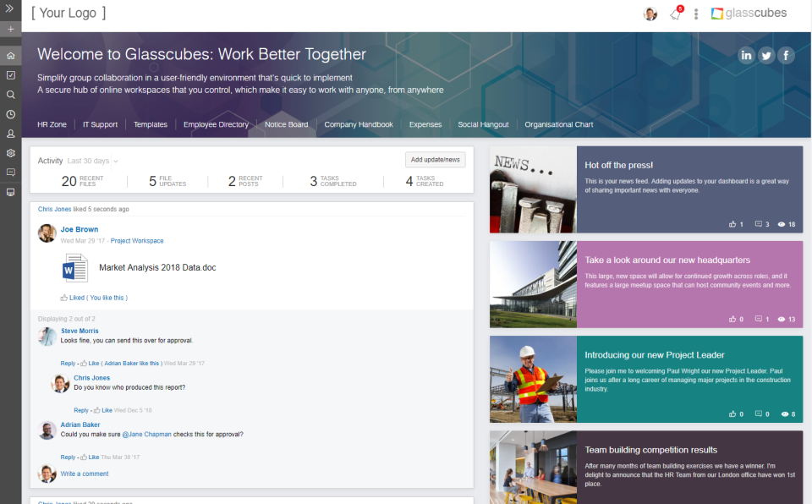812x504 pixels.
Task: Like the Hot off the press news post
Action: 733,224
